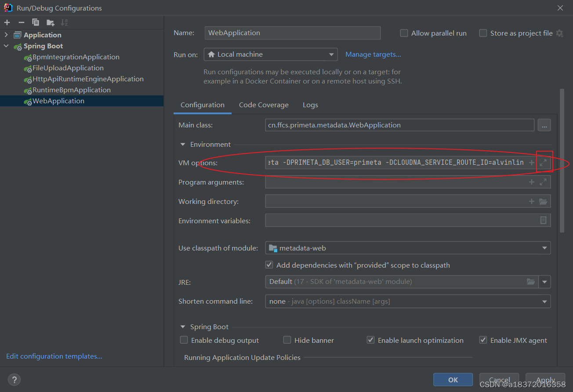Image resolution: width=573 pixels, height=392 pixels.
Task: Disable Enable launch optimization checkbox
Action: click(x=370, y=340)
